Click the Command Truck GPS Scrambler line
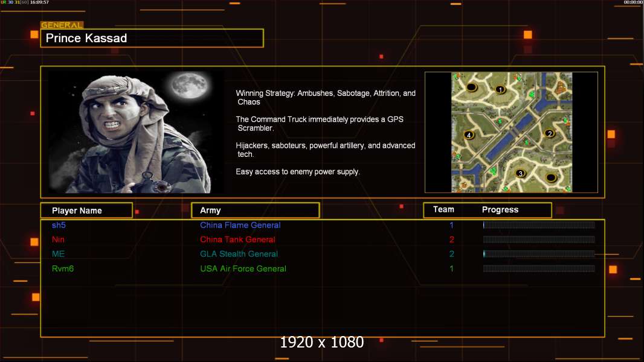644x362 pixels. tap(320, 124)
